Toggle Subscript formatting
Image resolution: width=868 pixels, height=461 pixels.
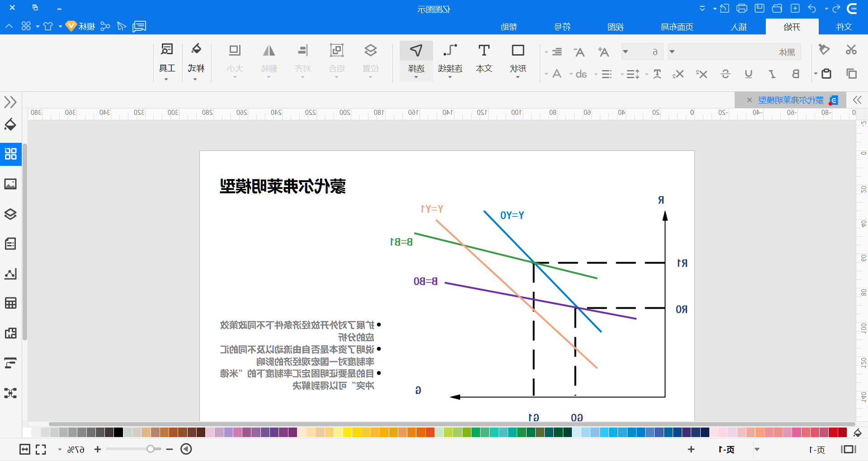pyautogui.click(x=678, y=74)
